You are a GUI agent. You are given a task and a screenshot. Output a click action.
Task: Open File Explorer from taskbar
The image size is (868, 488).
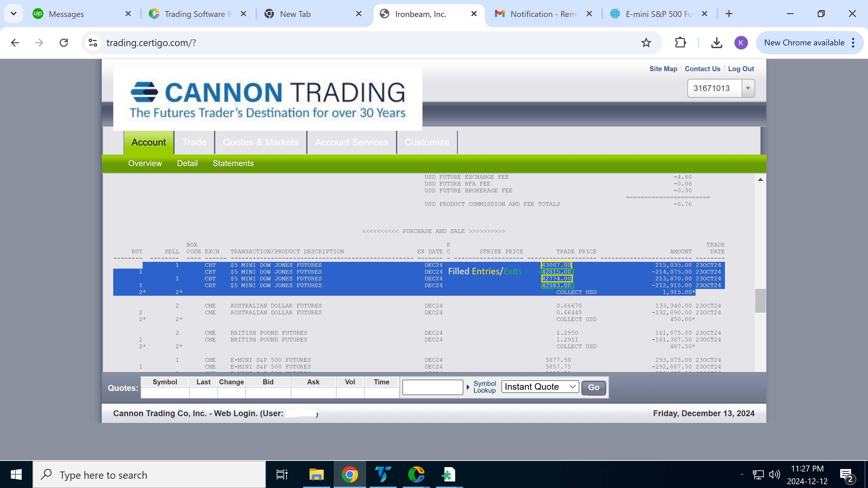(x=316, y=475)
